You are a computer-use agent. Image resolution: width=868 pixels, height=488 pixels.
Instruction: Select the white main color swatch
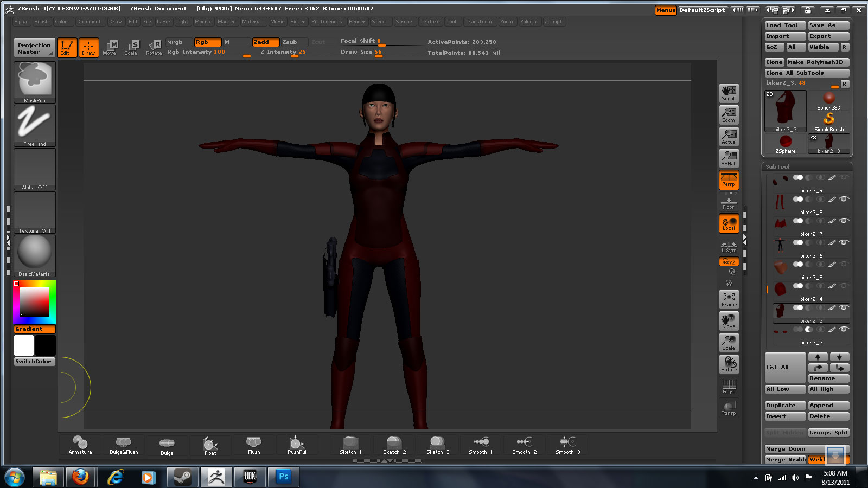[24, 345]
